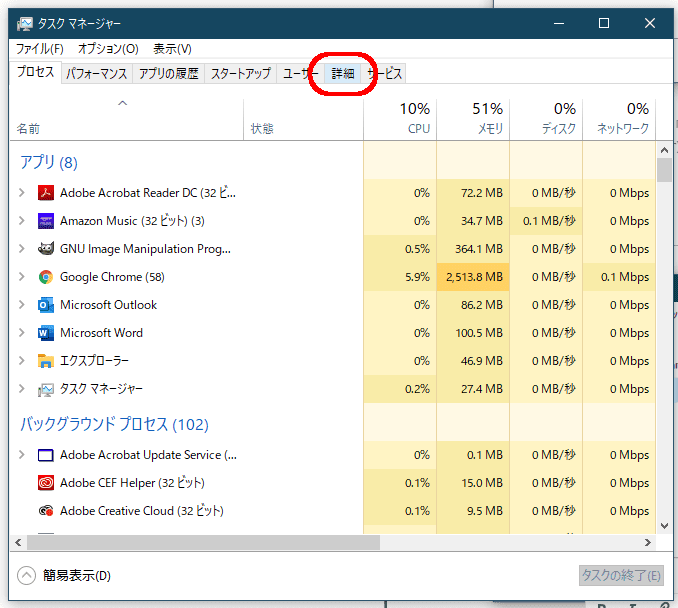Click the Adobe CEF Helper icon
The height and width of the screenshot is (608, 678).
(46, 483)
